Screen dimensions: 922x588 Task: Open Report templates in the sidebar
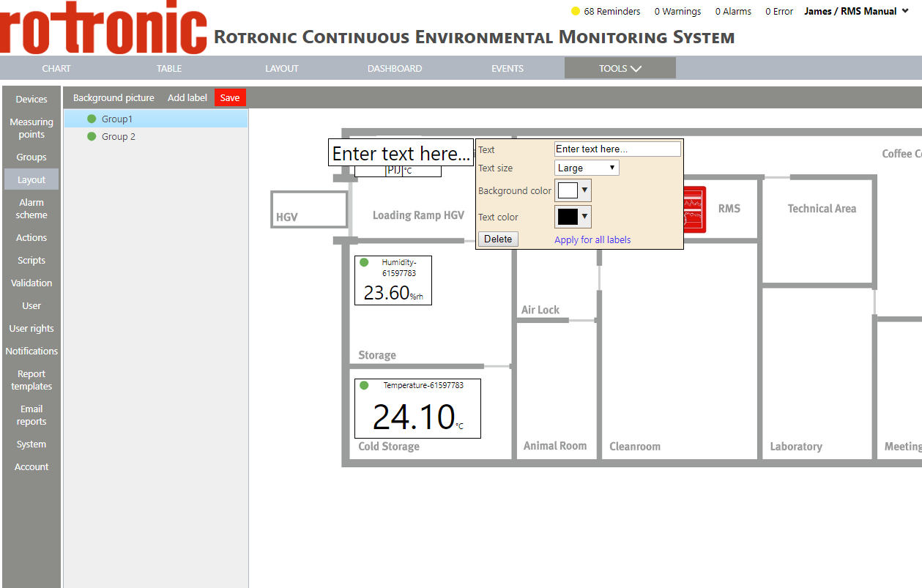31,380
